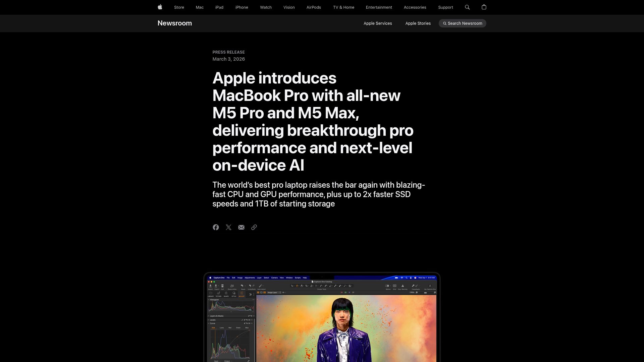Image resolution: width=644 pixels, height=362 pixels.
Task: Click the Search Newsroom field
Action: [462, 23]
